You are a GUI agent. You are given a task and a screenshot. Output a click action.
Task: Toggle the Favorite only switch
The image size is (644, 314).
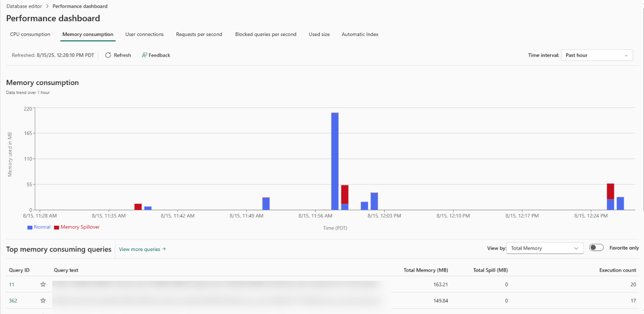(x=596, y=248)
